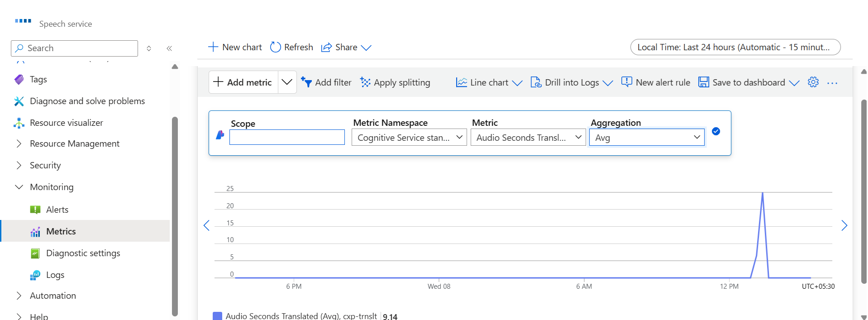Open the Share dropdown chevron
The height and width of the screenshot is (320, 868).
(x=366, y=48)
